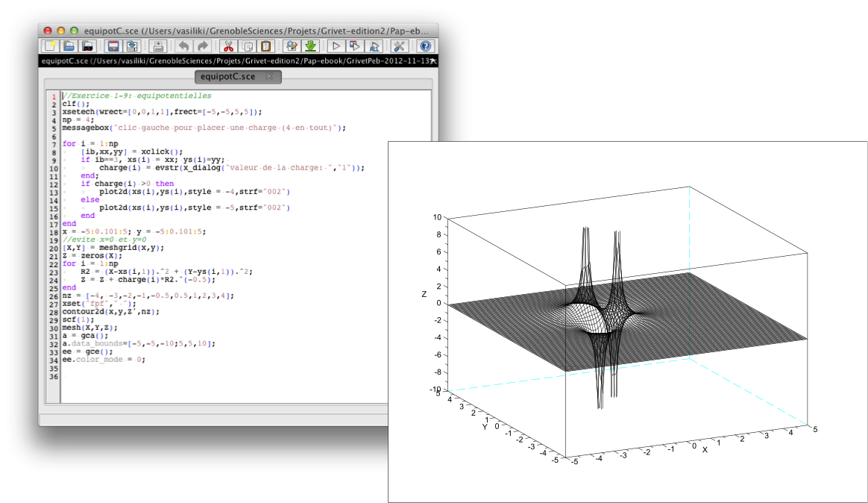Click the 'Z = zeros(X);' line
Image resolution: width=868 pixels, height=503 pixels.
click(x=92, y=256)
